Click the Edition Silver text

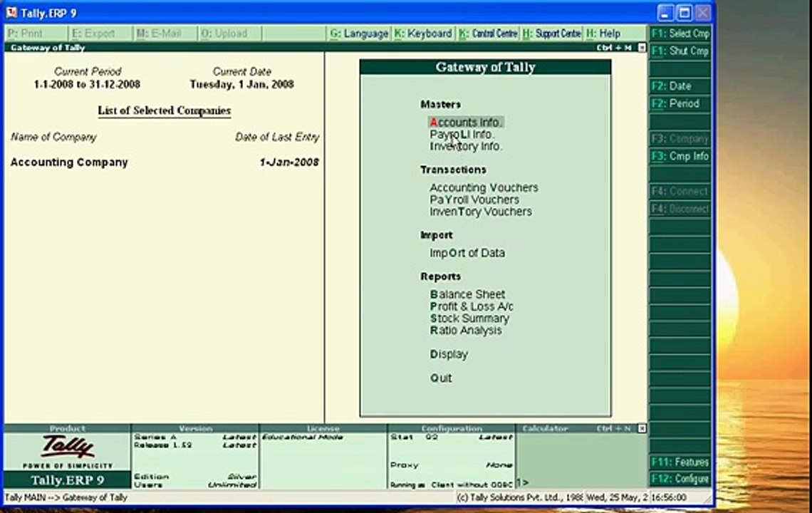194,476
